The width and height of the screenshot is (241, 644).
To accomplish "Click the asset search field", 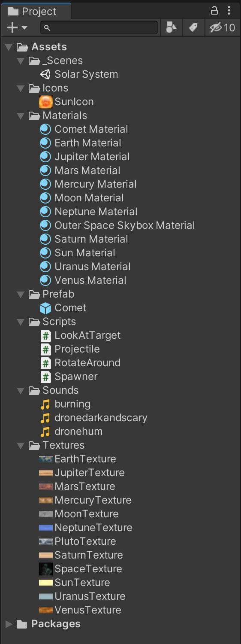I will click(99, 27).
